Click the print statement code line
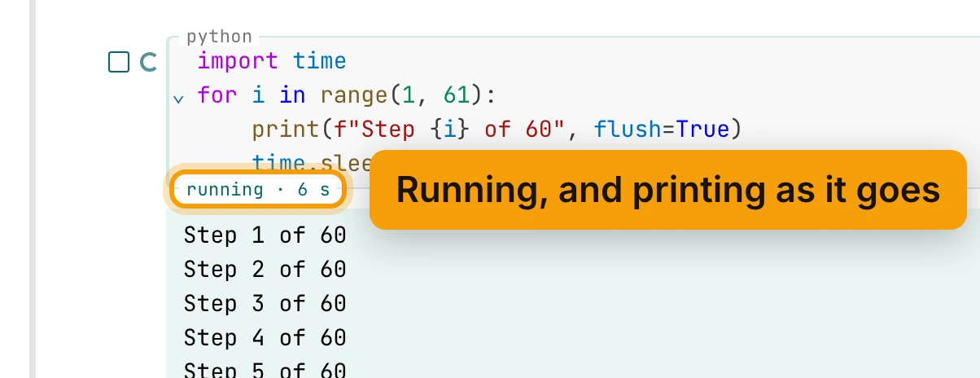Image resolution: width=980 pixels, height=378 pixels. point(497,129)
